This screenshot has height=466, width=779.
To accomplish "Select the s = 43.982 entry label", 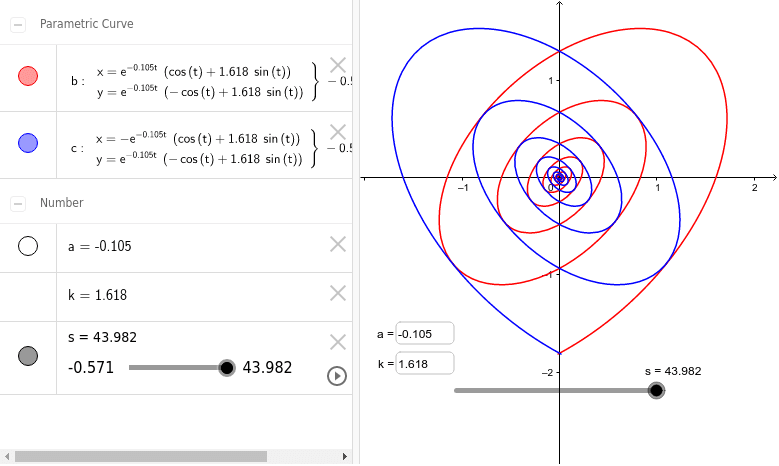I will (x=102, y=337).
